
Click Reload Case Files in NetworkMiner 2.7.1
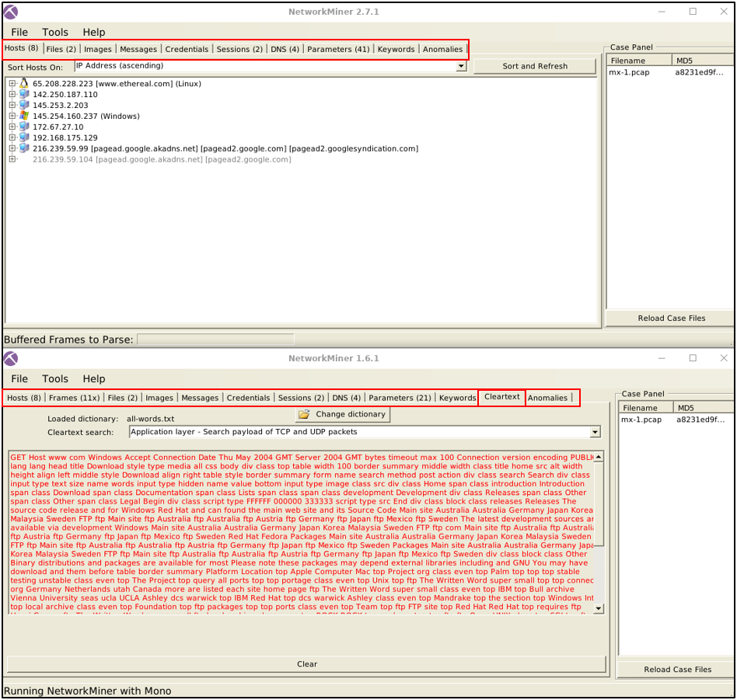pyautogui.click(x=671, y=318)
